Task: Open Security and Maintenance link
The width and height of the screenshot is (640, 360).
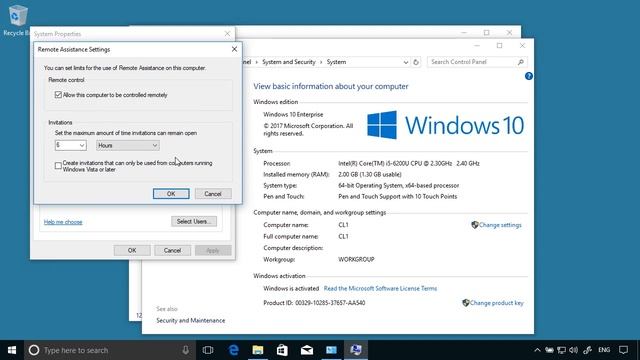Action: click(x=191, y=320)
